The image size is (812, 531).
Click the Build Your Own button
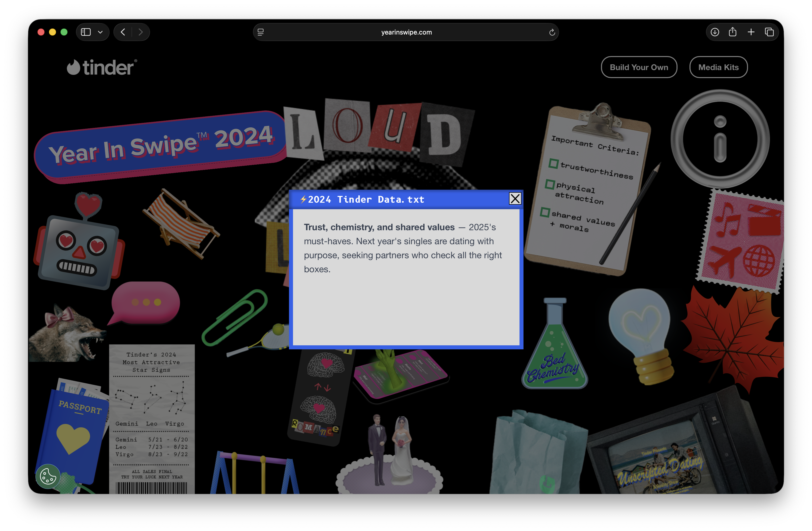pyautogui.click(x=639, y=67)
